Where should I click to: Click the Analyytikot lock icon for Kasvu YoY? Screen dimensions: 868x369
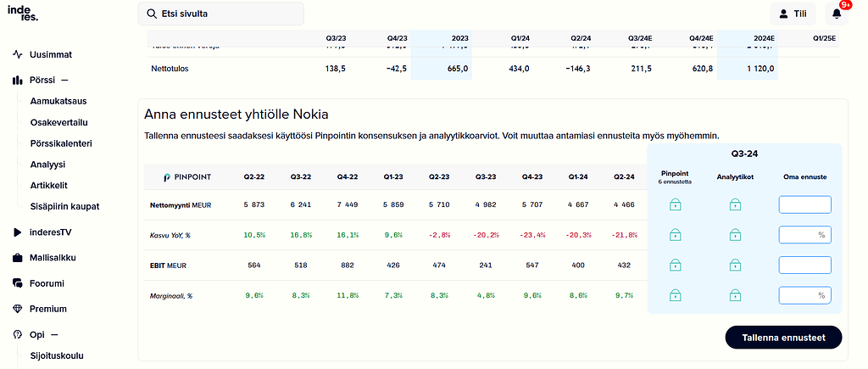point(734,235)
